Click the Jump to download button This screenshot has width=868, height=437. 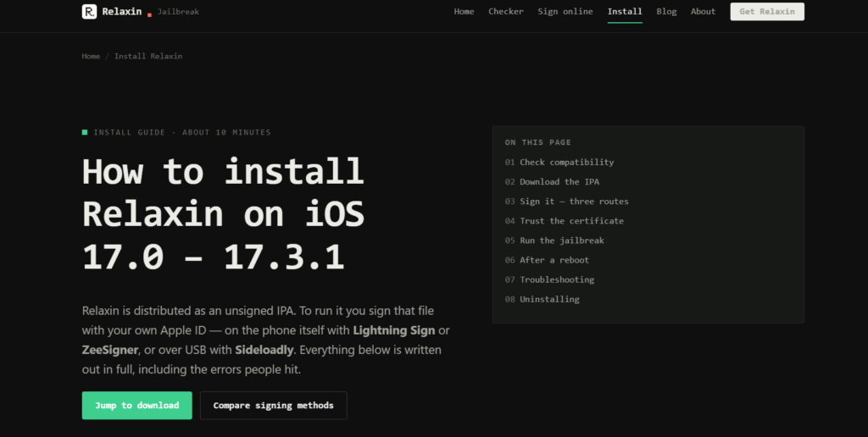[136, 406]
